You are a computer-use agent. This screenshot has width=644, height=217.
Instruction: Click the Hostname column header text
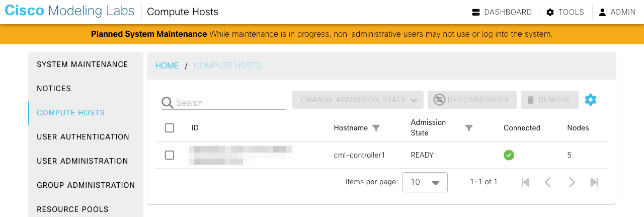351,128
